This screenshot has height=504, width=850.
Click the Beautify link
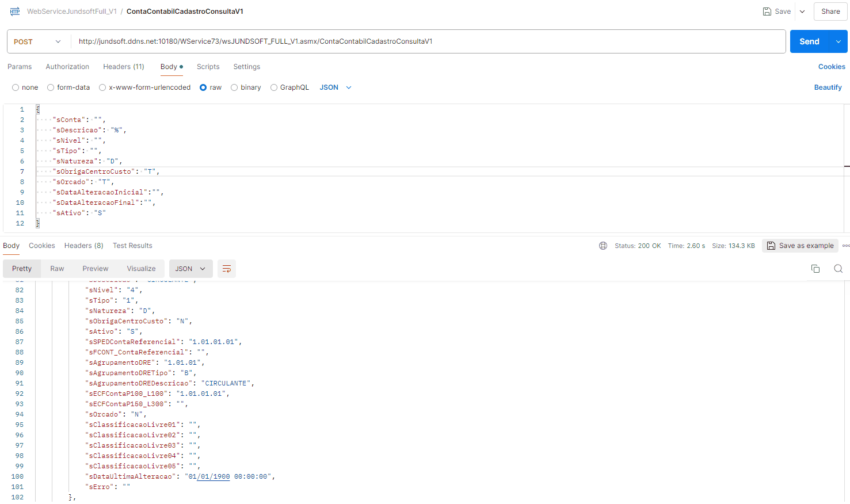828,87
